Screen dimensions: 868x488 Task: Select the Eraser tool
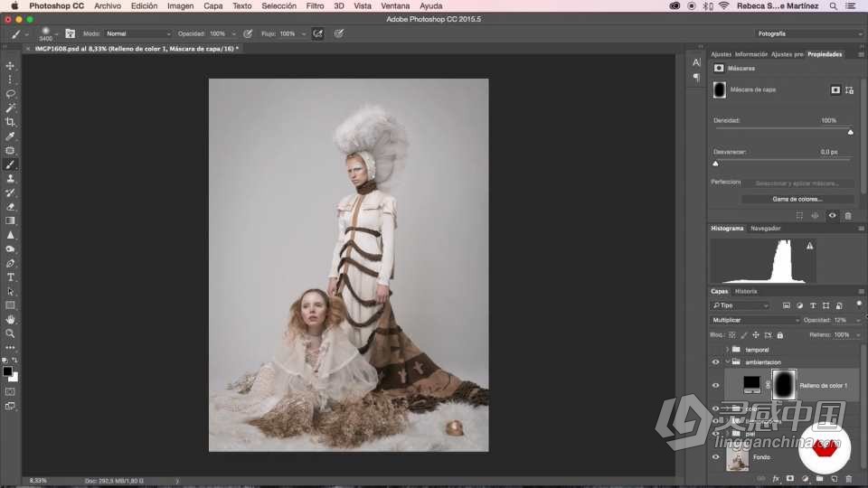(10, 206)
